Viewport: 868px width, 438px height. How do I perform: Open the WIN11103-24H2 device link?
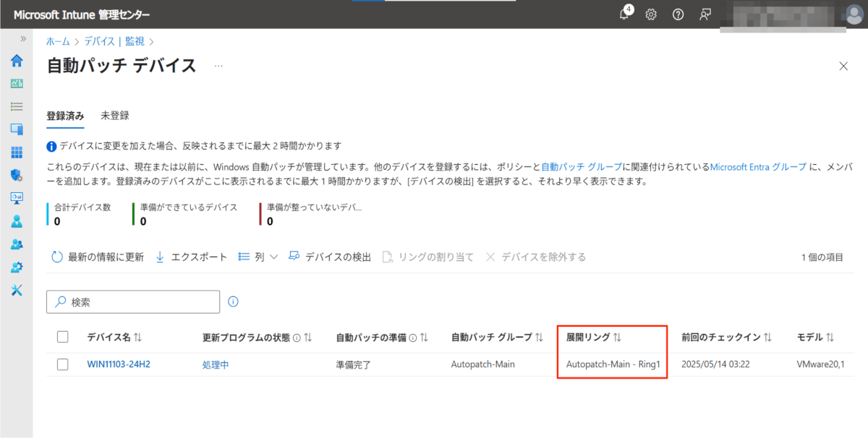[119, 364]
